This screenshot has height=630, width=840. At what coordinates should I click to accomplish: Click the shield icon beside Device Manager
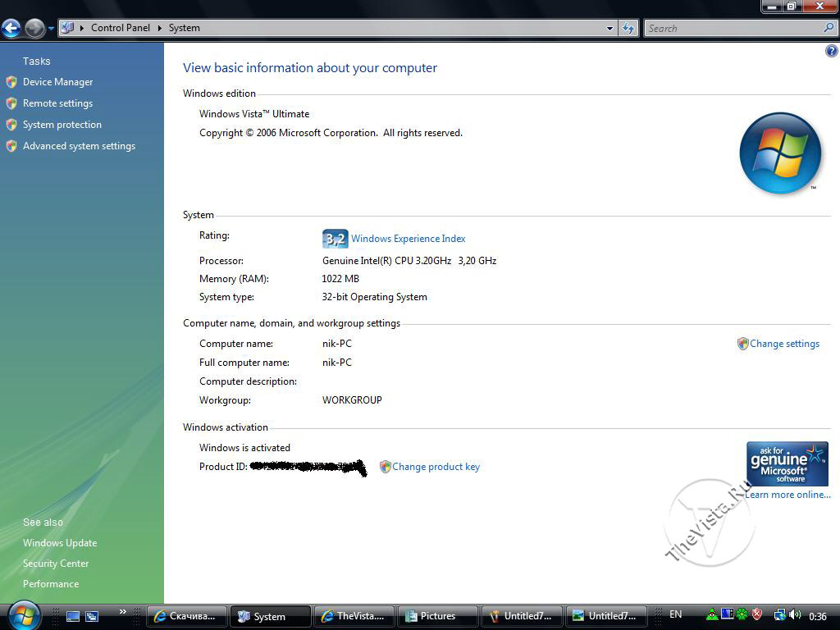point(11,82)
